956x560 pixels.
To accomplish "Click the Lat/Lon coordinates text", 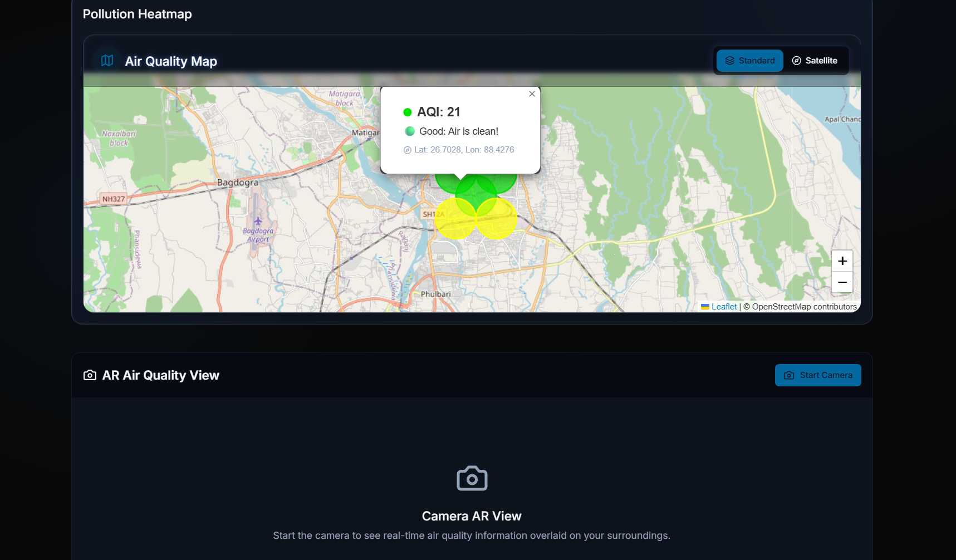I will pos(464,150).
